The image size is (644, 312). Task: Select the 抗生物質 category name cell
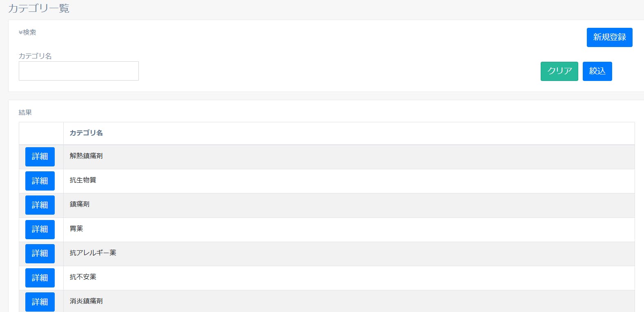pyautogui.click(x=83, y=180)
